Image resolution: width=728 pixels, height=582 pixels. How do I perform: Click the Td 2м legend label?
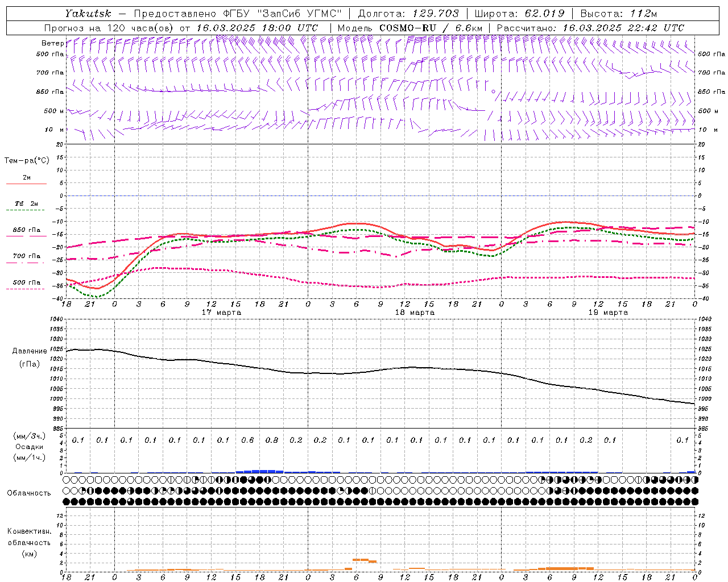point(26,203)
